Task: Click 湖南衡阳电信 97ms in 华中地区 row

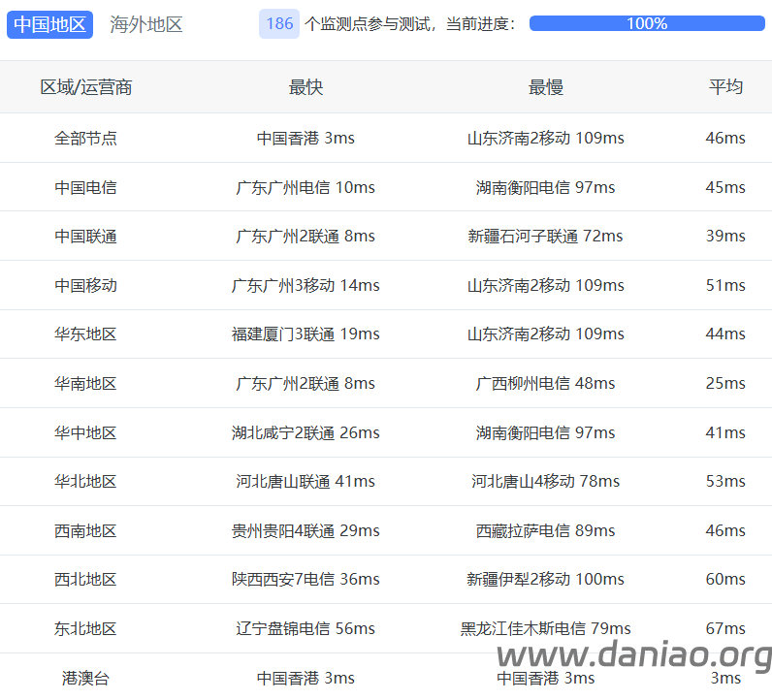Action: [545, 432]
